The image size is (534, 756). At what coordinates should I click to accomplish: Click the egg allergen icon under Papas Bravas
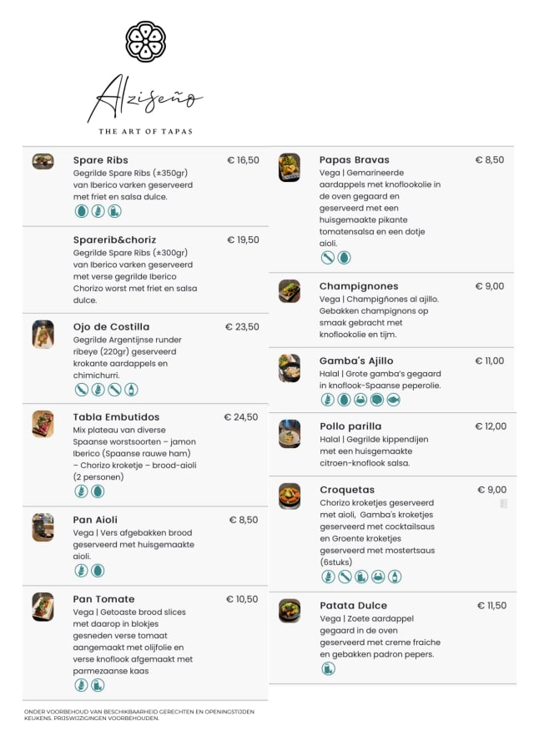pos(345,258)
